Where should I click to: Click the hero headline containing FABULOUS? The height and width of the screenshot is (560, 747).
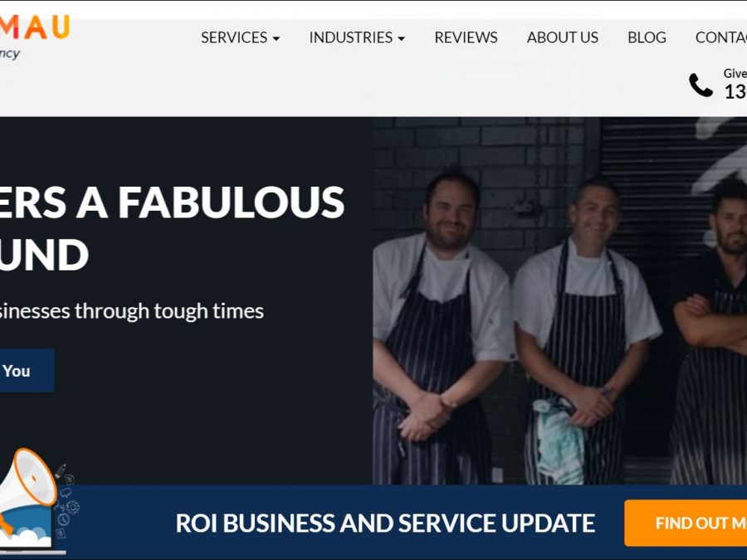(x=172, y=228)
